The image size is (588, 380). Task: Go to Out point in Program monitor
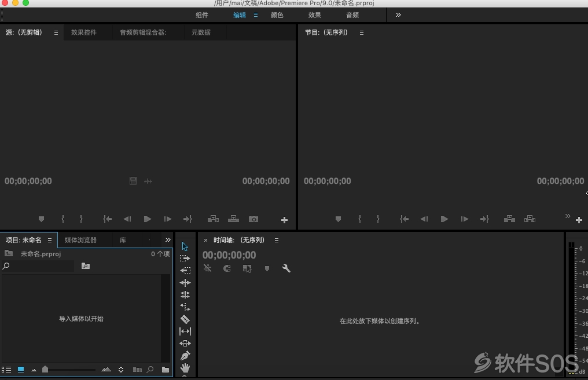[484, 219]
